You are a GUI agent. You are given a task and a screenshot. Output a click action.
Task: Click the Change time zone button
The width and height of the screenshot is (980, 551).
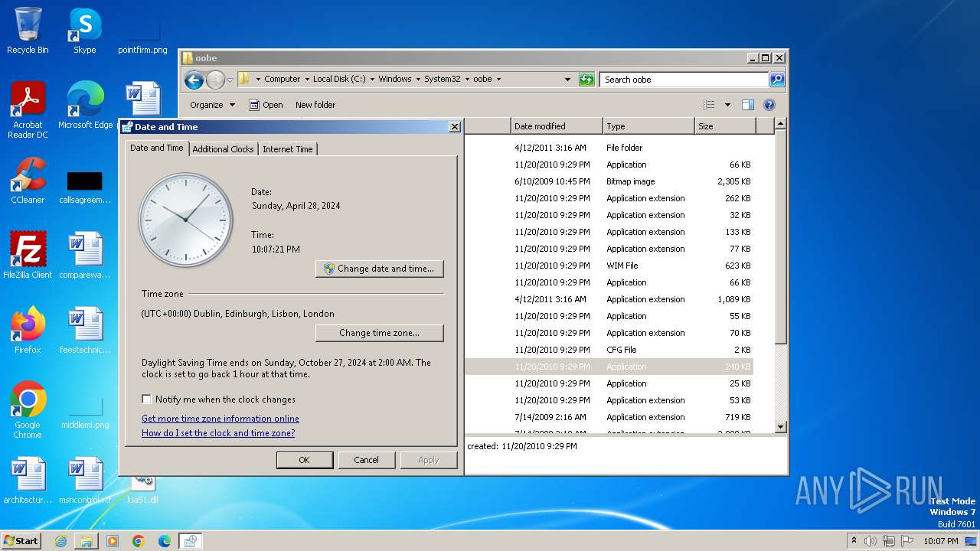coord(379,333)
